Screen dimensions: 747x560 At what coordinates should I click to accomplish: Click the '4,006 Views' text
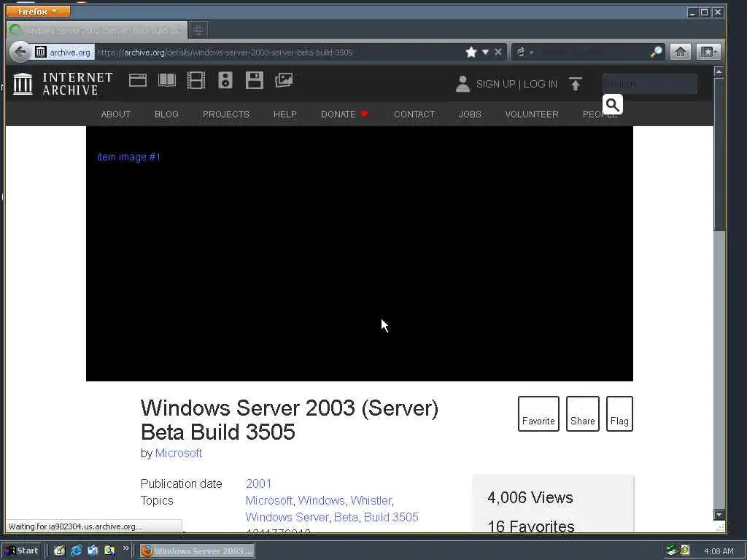tap(530, 497)
